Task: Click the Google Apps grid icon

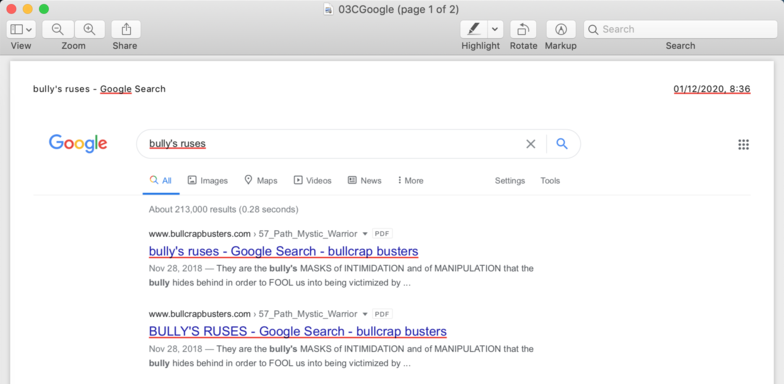Action: point(744,144)
